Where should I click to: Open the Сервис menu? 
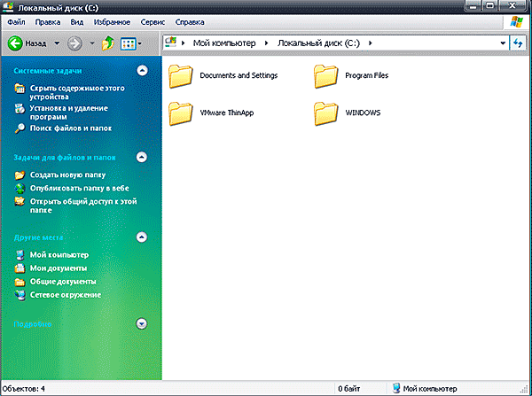pyautogui.click(x=151, y=19)
